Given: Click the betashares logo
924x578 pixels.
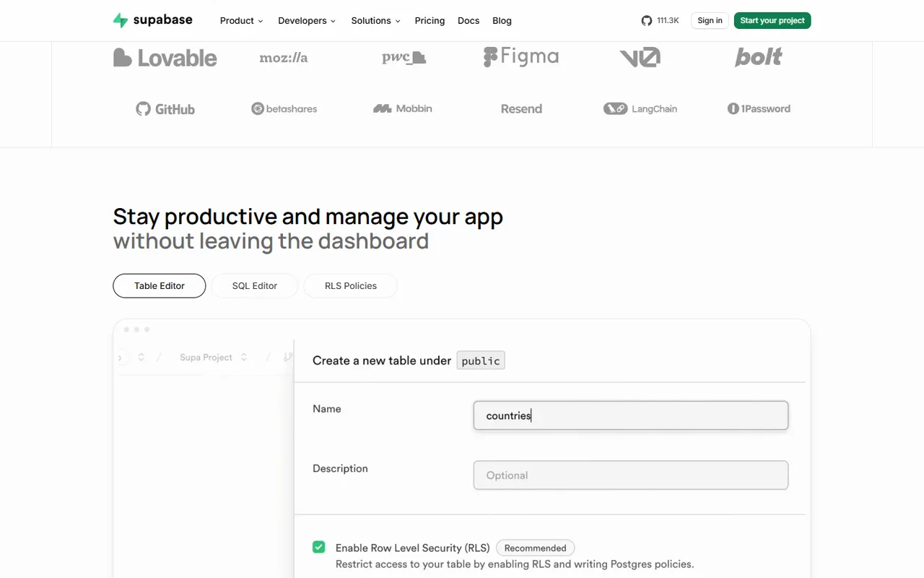Looking at the screenshot, I should pos(284,109).
